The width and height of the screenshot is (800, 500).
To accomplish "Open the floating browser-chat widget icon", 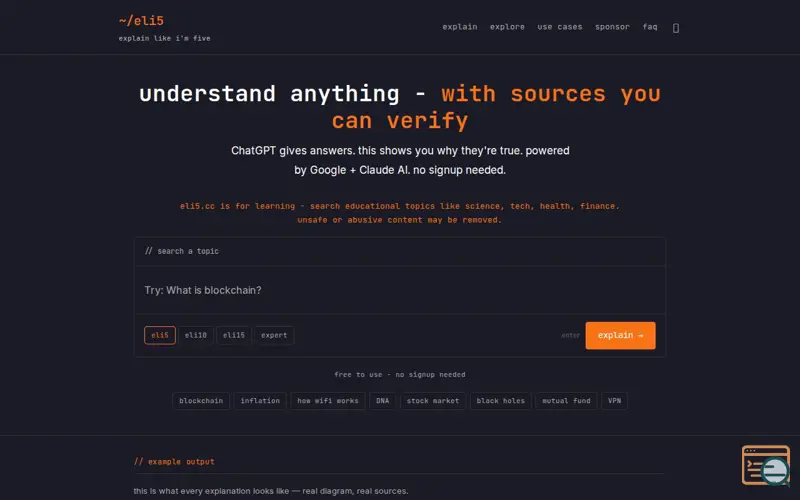I will coord(766,465).
